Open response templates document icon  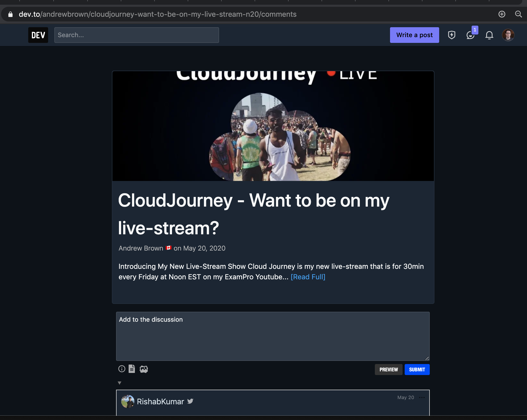132,369
